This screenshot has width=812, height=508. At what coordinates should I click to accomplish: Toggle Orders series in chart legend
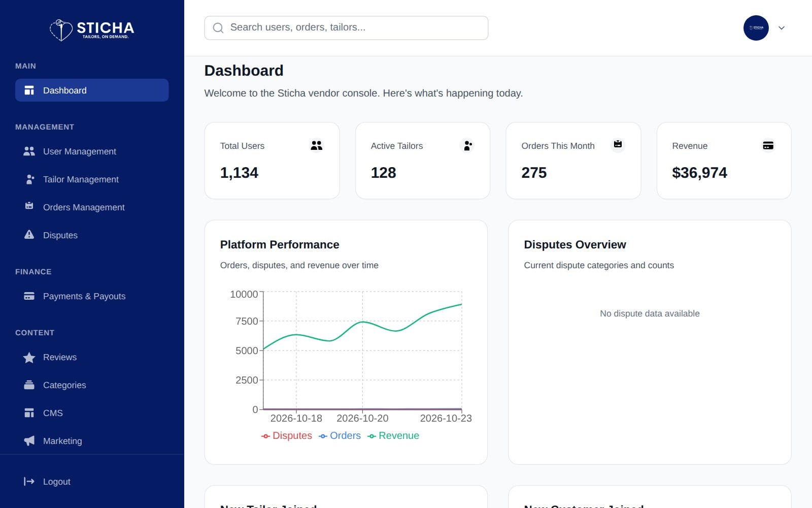tap(340, 436)
